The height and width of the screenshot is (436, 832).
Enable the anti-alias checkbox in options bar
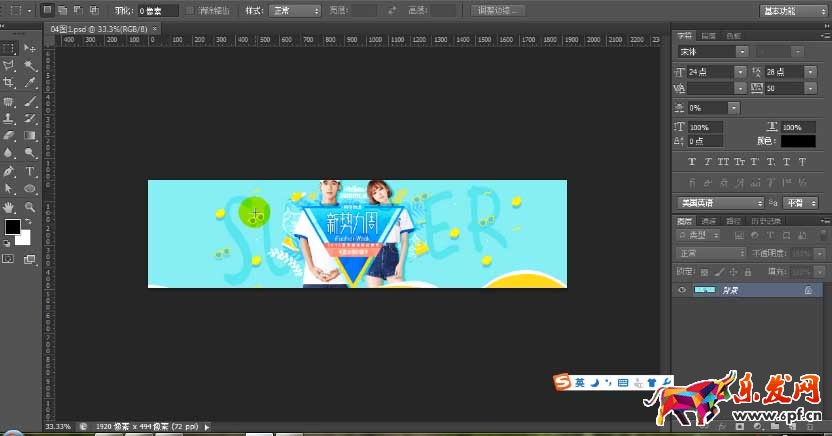tap(191, 10)
